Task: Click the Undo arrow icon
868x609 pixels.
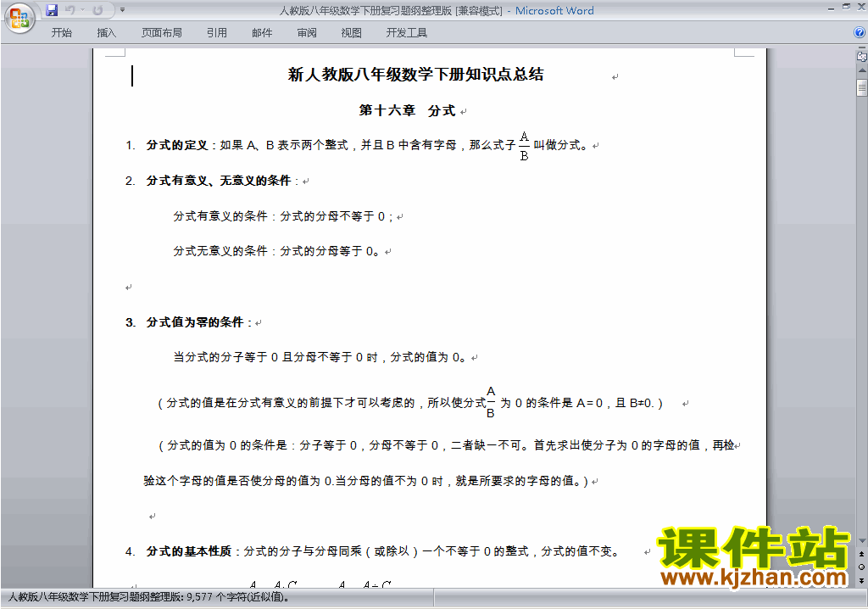Action: click(x=70, y=10)
